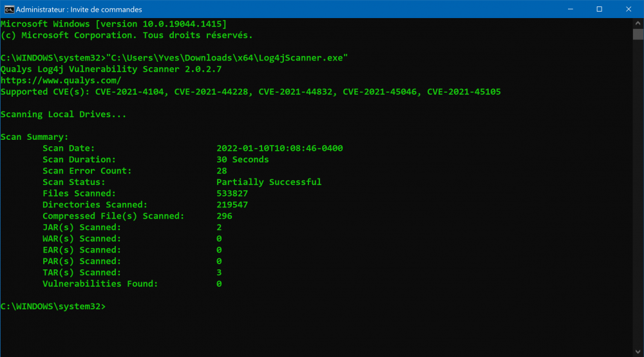Click the "Partially Successful" scan status value
Image resolution: width=644 pixels, height=357 pixels.
(269, 182)
